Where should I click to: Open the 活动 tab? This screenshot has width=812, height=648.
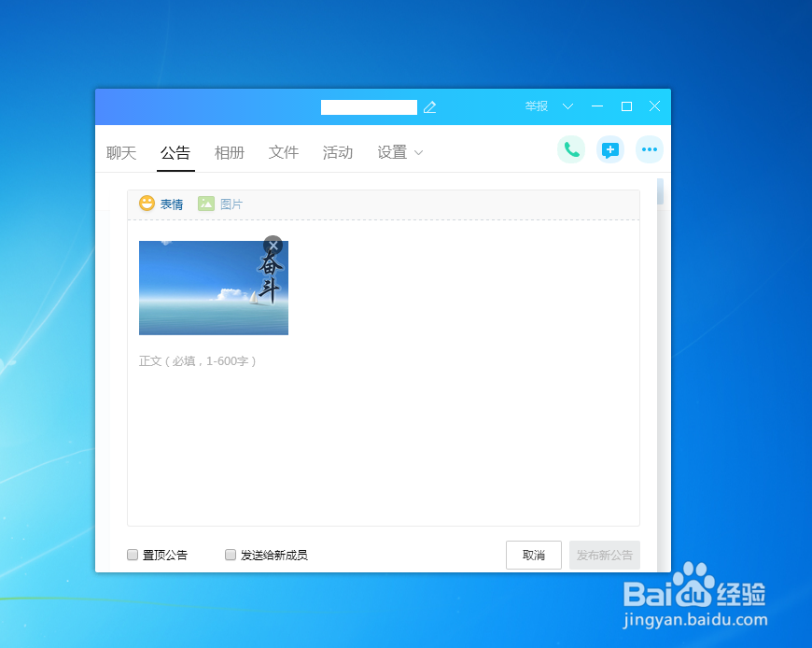[x=338, y=153]
